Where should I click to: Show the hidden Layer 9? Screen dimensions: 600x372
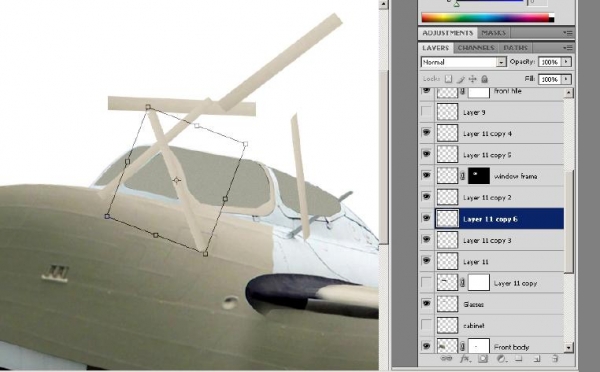click(x=426, y=112)
